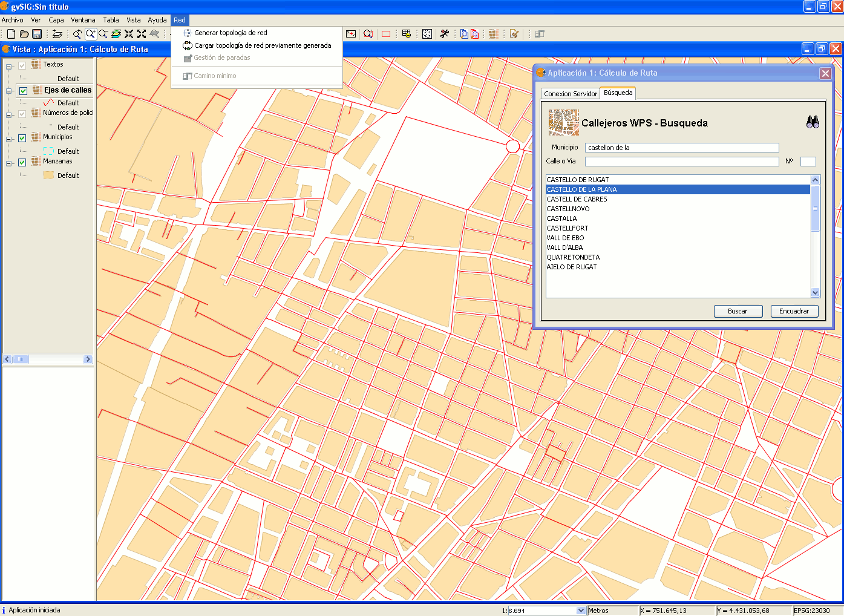Select CASTELLO DE LA PLANA entry
This screenshot has width=844, height=616.
[678, 189]
